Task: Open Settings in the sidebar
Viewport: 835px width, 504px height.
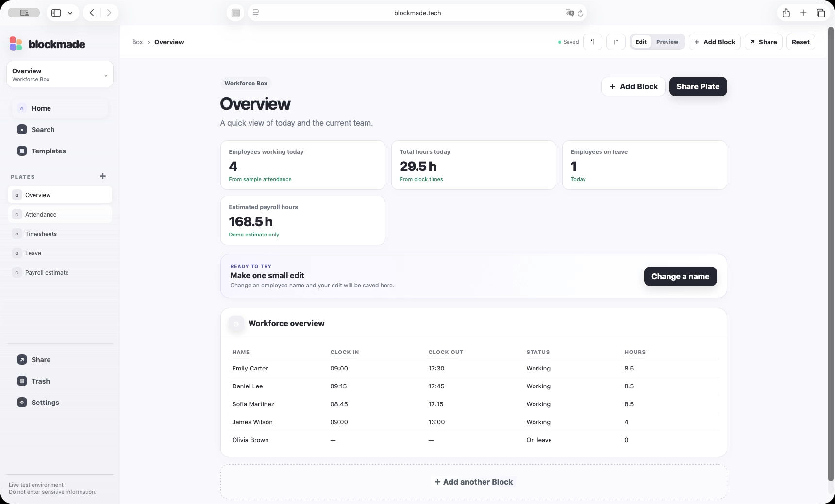Action: click(60, 403)
